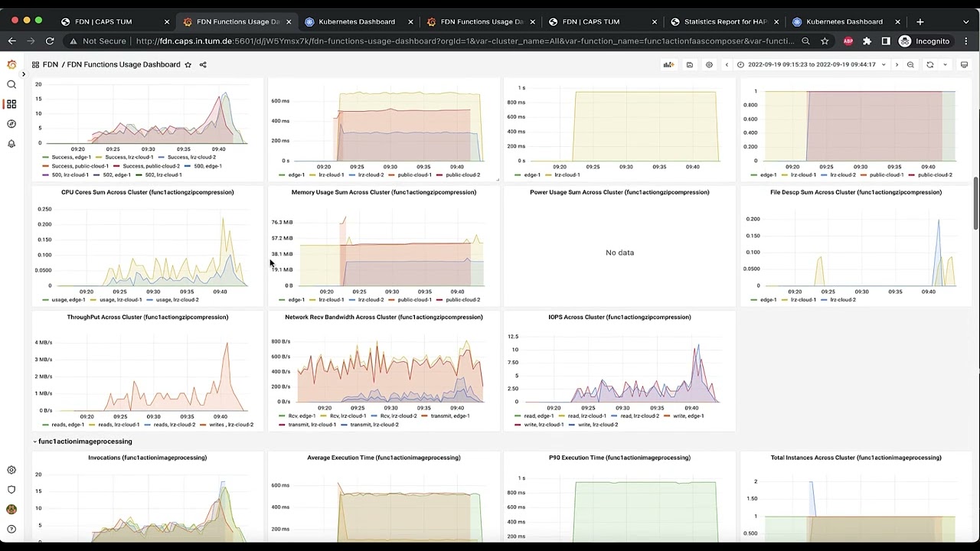Image resolution: width=980 pixels, height=551 pixels.
Task: Share the dashboard using the share icon
Action: [203, 65]
